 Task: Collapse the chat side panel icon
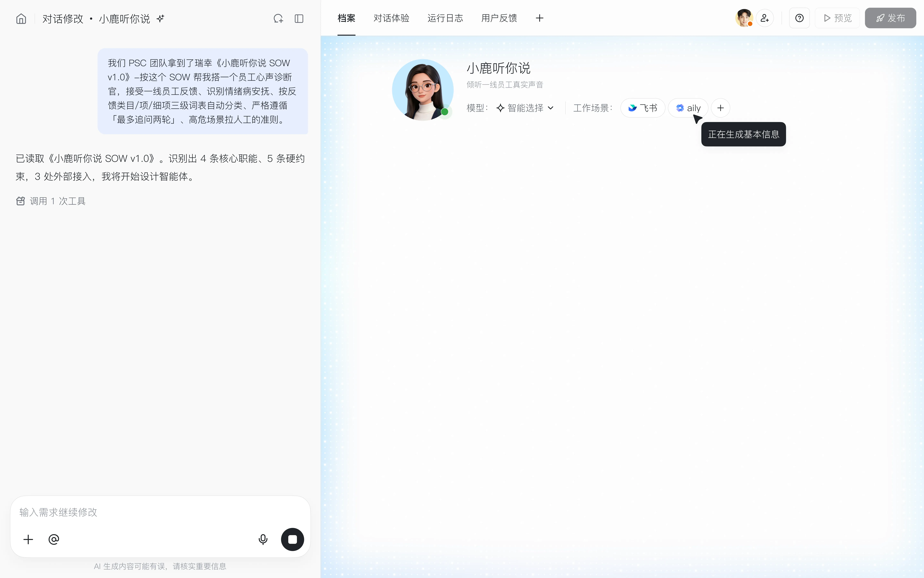coord(299,18)
